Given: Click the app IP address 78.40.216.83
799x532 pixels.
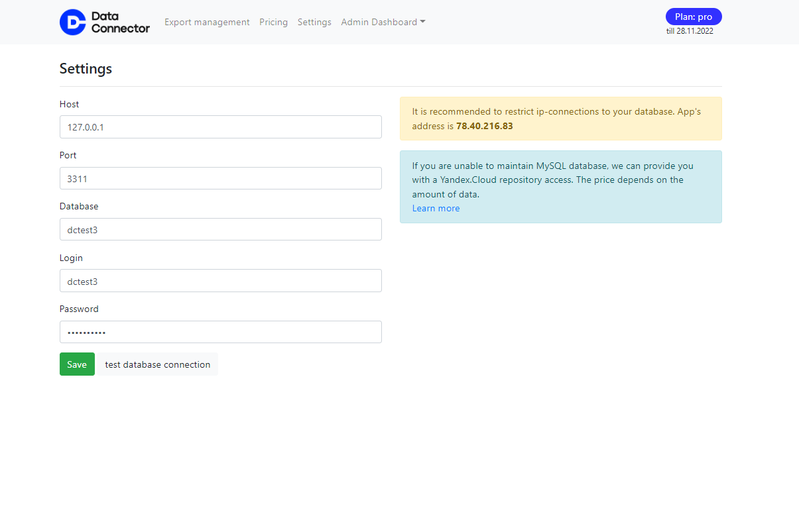Looking at the screenshot, I should point(484,126).
